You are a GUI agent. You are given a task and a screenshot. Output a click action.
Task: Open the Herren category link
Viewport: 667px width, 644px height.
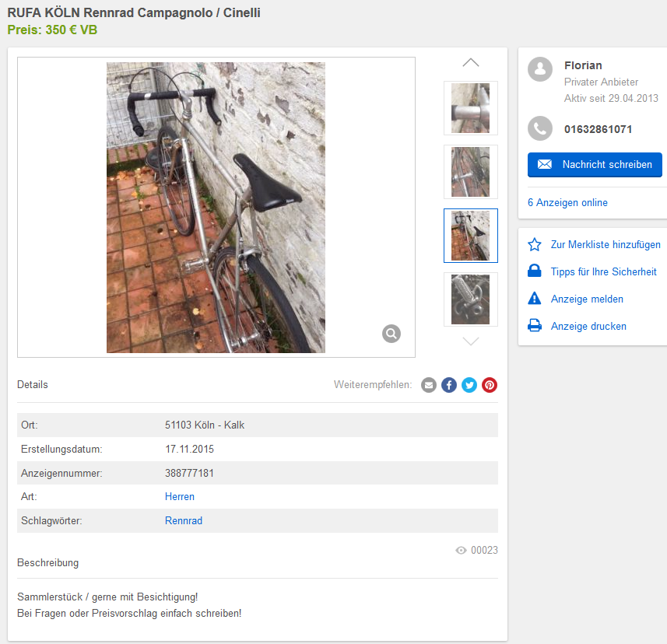click(180, 496)
